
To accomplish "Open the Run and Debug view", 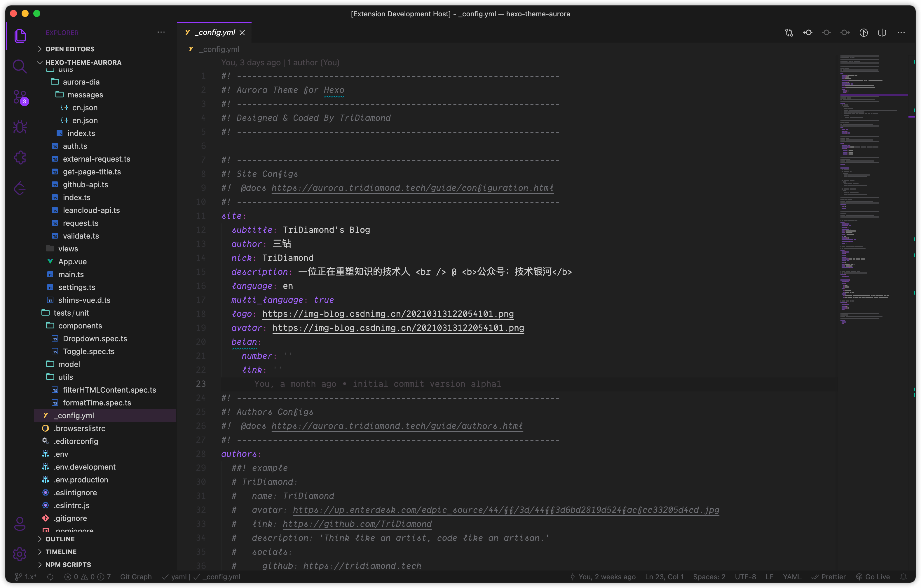I will pyautogui.click(x=20, y=127).
